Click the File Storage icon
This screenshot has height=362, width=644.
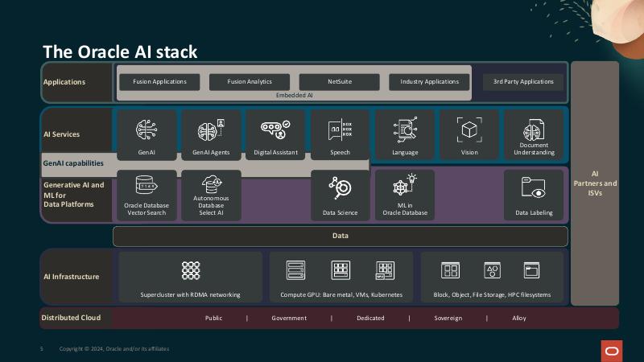tap(531, 270)
